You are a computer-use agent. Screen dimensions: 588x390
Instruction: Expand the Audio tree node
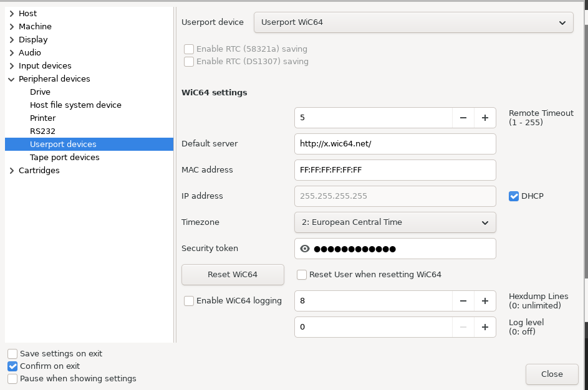tap(12, 53)
